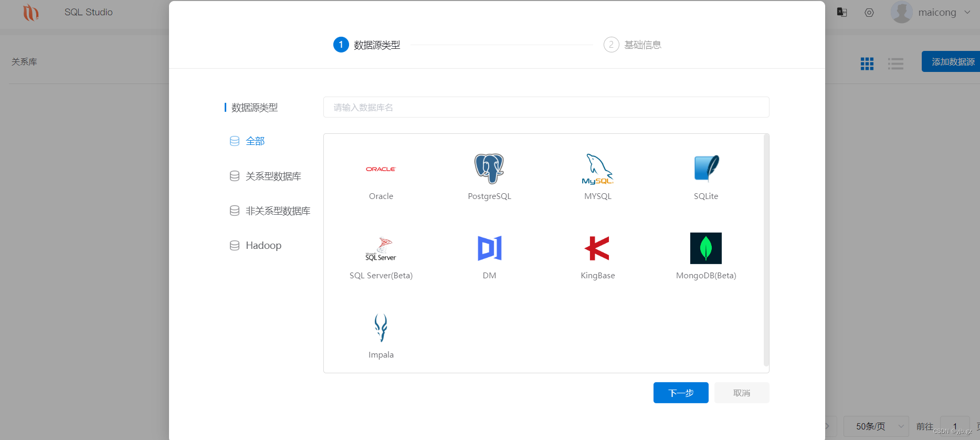
Task: Click the SQL Studio flame logo
Action: tap(31, 12)
